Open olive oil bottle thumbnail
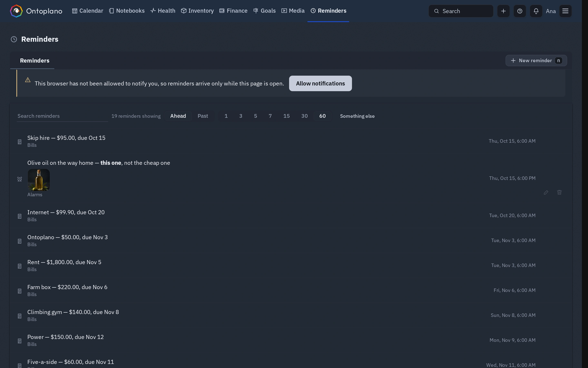The height and width of the screenshot is (368, 588). point(39,180)
